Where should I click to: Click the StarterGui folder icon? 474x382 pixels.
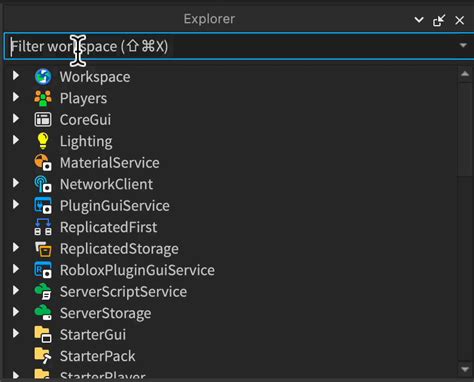point(43,334)
